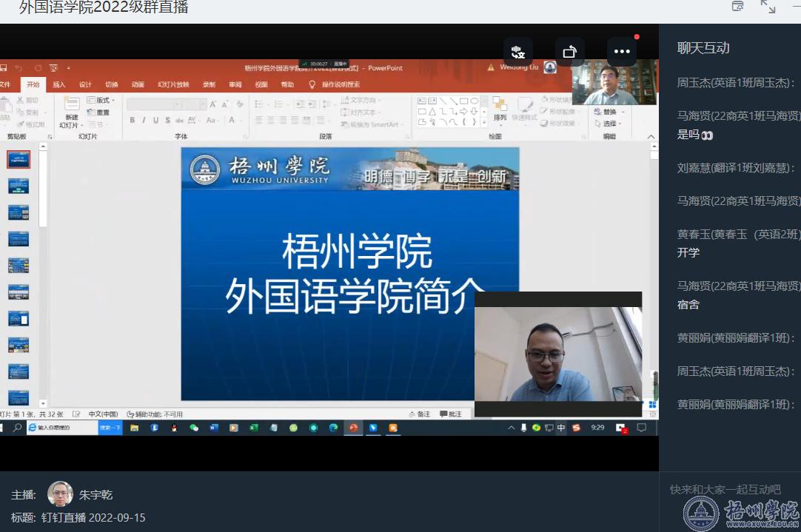Click the speech-to-text subtitle icon
The height and width of the screenshot is (532, 801).
point(517,52)
